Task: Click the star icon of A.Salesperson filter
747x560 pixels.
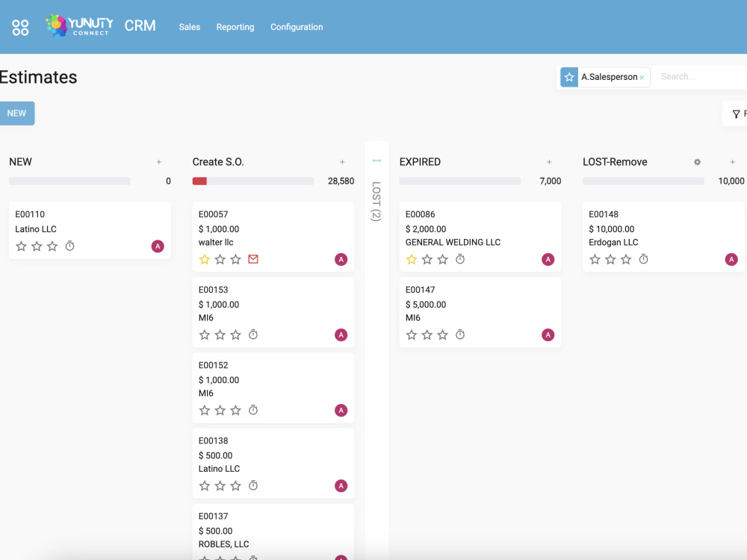Action: pos(569,77)
